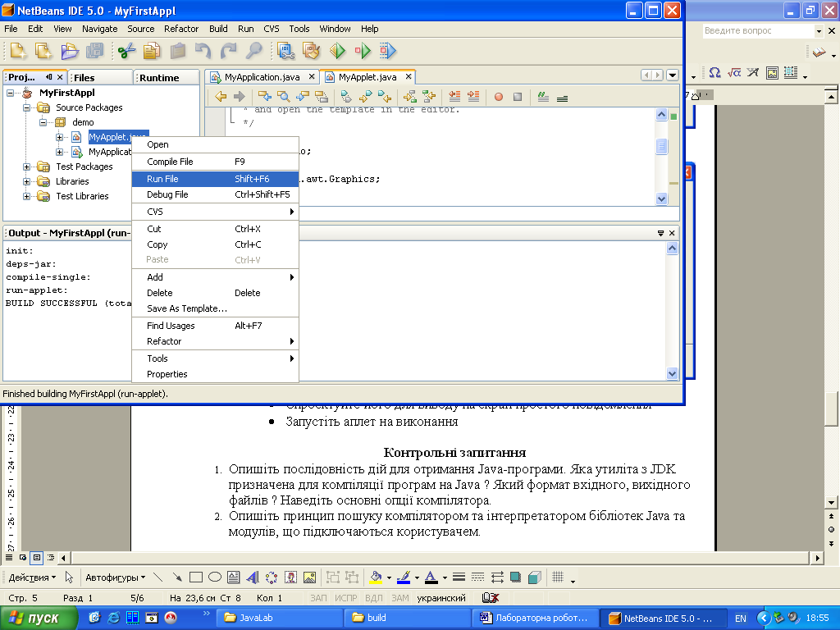Click the Output panel vertical scrollbar down arrow
840x630 pixels.
[672, 373]
